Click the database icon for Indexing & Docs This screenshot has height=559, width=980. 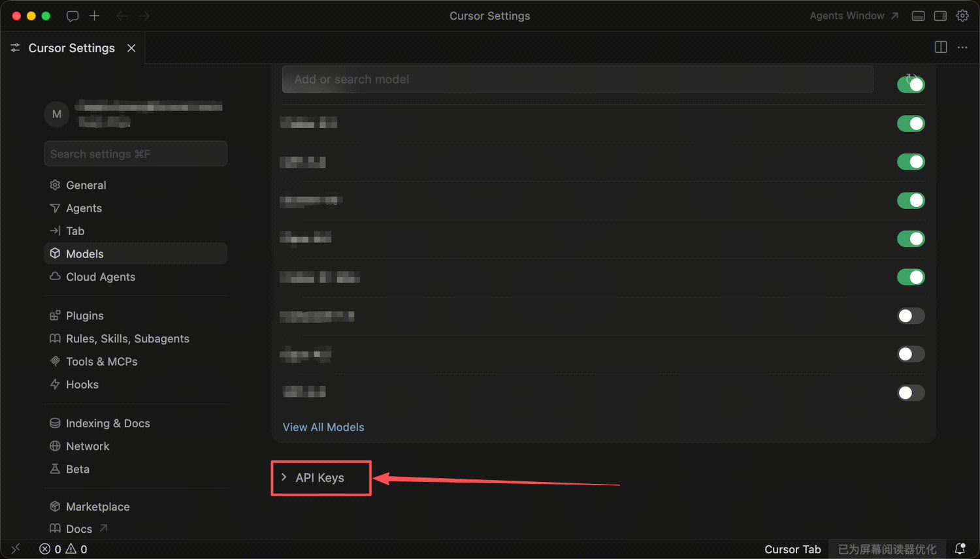[55, 423]
